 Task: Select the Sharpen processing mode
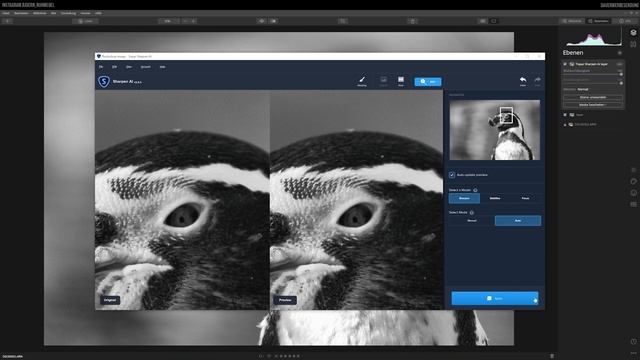[464, 198]
